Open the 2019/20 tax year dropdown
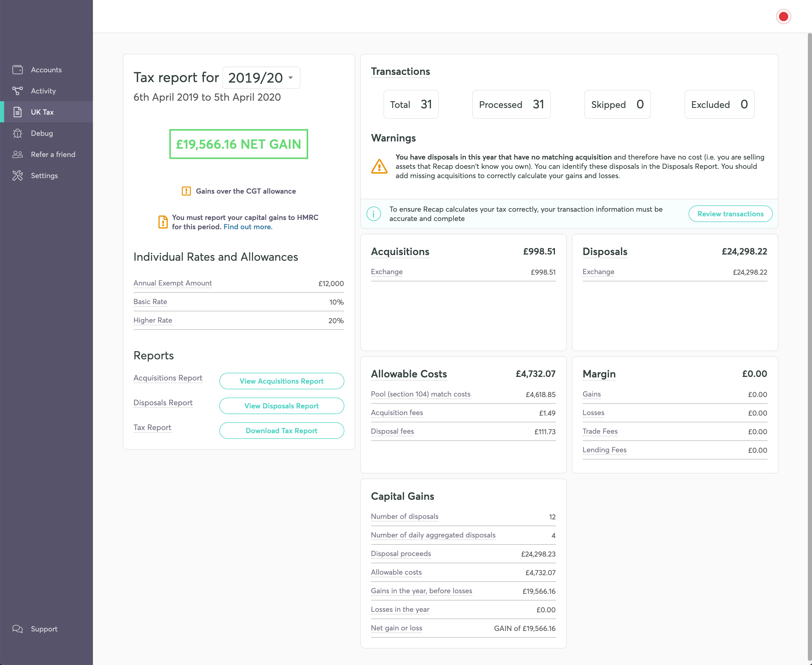This screenshot has height=665, width=812. pos(256,78)
